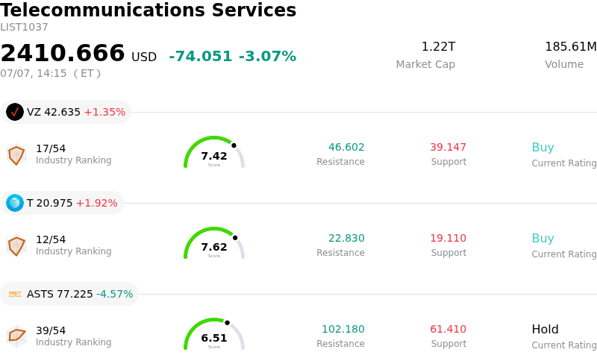Click the AT&T globe logo icon
597x364 pixels.
tap(15, 203)
